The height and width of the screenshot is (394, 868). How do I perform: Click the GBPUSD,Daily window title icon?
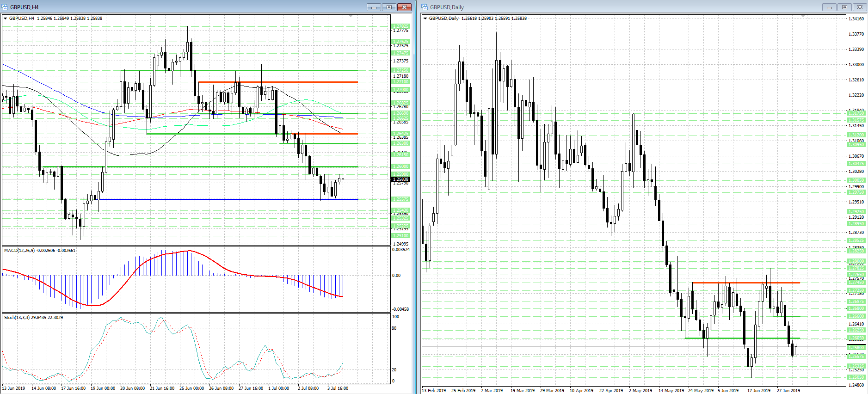tap(425, 7)
